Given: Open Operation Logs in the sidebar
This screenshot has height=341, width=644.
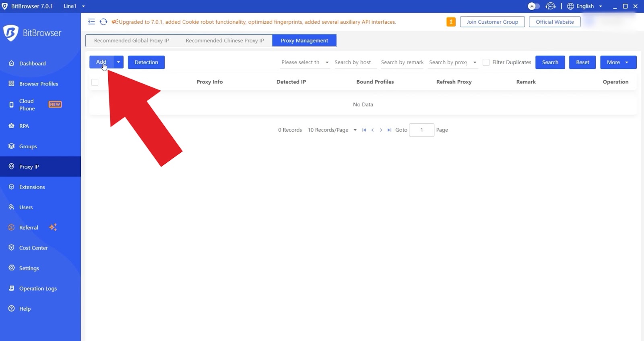Looking at the screenshot, I should 40,288.
